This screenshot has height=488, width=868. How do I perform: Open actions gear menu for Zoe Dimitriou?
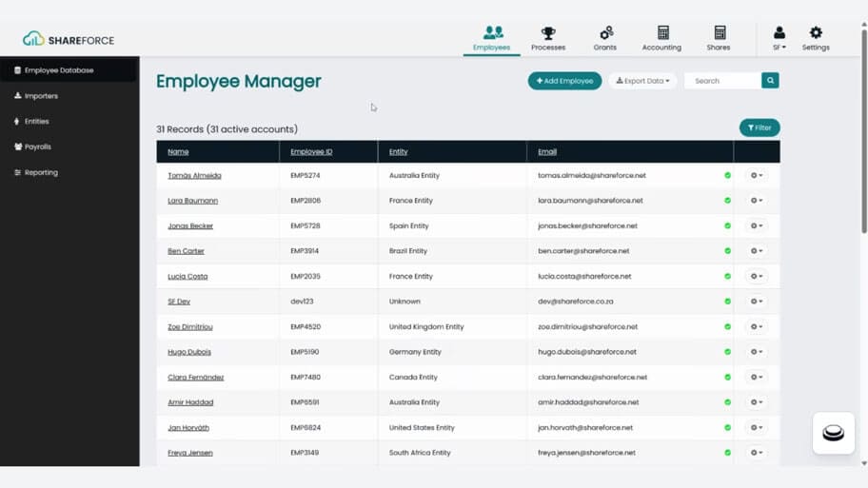(x=757, y=326)
